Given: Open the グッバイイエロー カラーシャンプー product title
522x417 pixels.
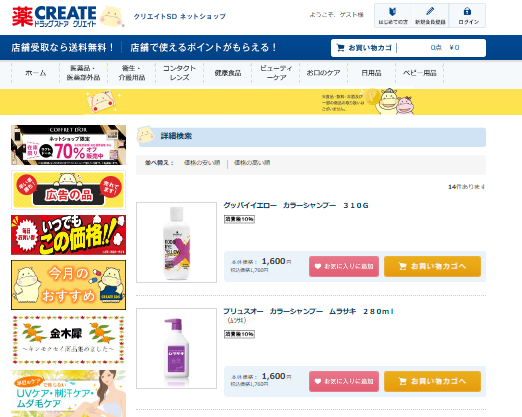Looking at the screenshot, I should tap(296, 206).
